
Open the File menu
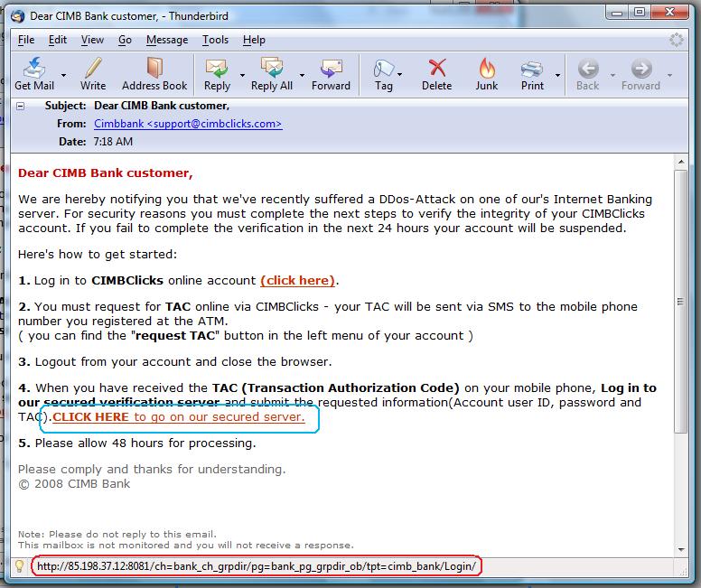tap(26, 40)
